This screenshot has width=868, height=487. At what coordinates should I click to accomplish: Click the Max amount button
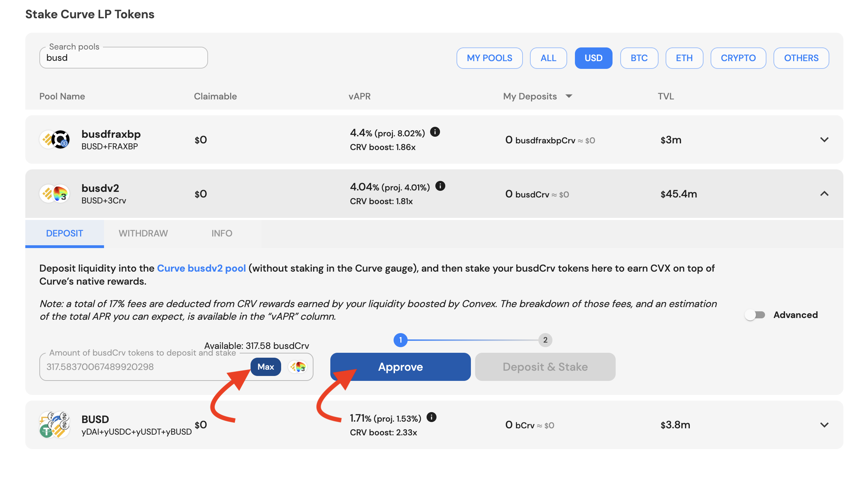click(x=265, y=366)
